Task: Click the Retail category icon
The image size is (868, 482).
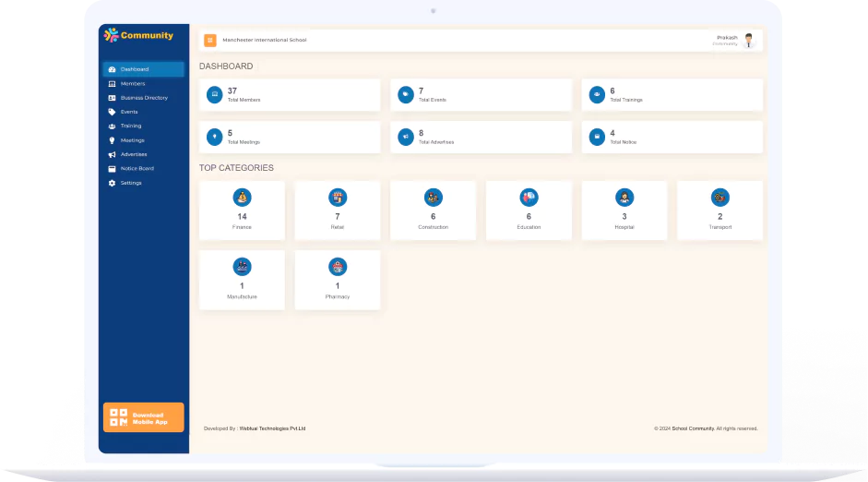Action: 338,198
